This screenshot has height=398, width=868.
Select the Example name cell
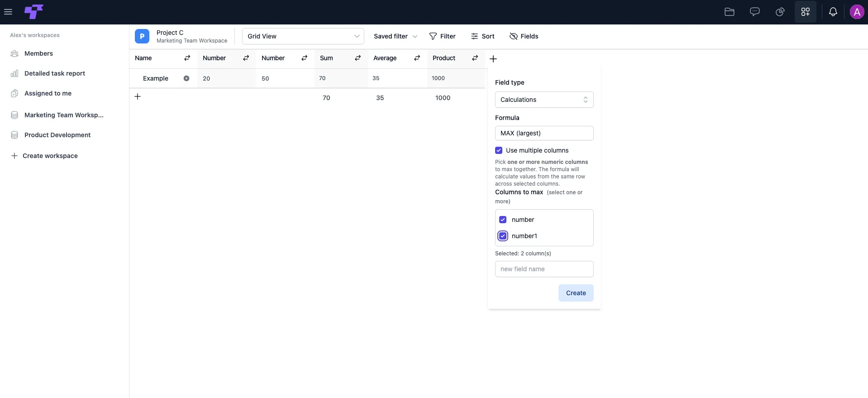pos(163,78)
